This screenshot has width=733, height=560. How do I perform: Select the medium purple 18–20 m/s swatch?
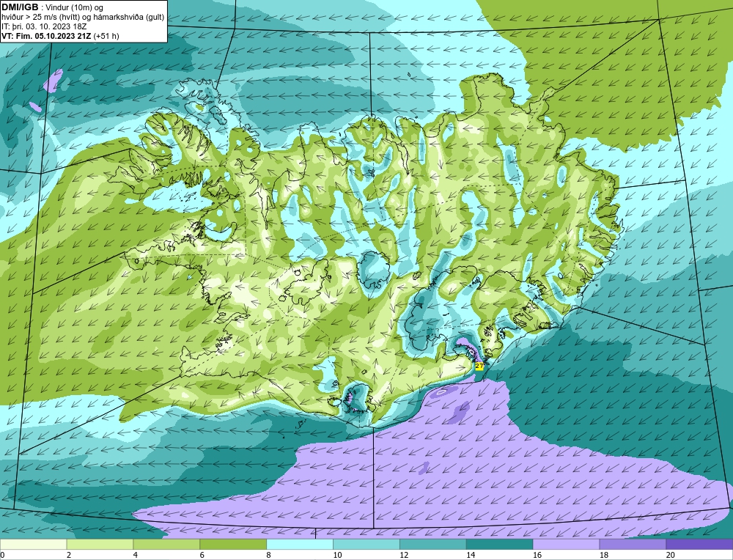click(633, 544)
